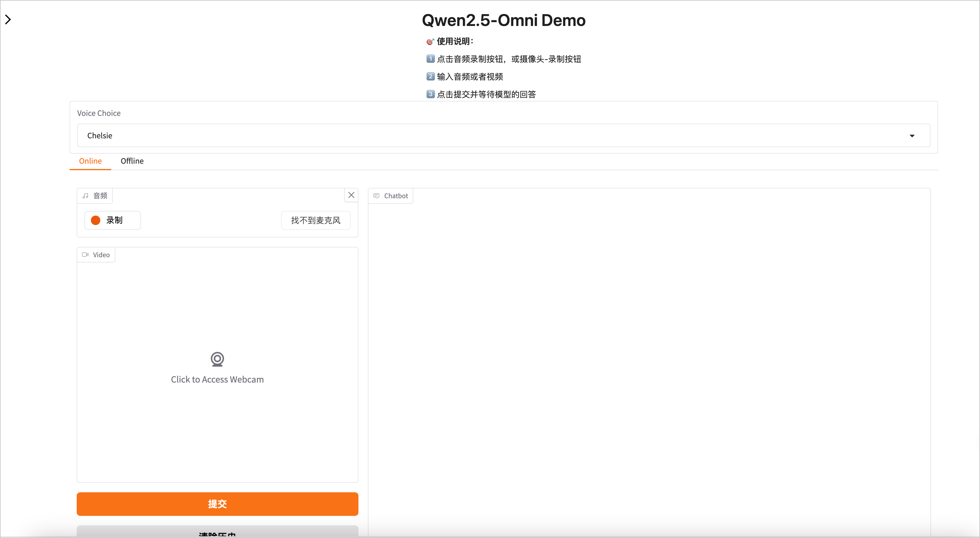Click the webcam icon in Video panel
Image resolution: width=980 pixels, height=538 pixels.
217,359
